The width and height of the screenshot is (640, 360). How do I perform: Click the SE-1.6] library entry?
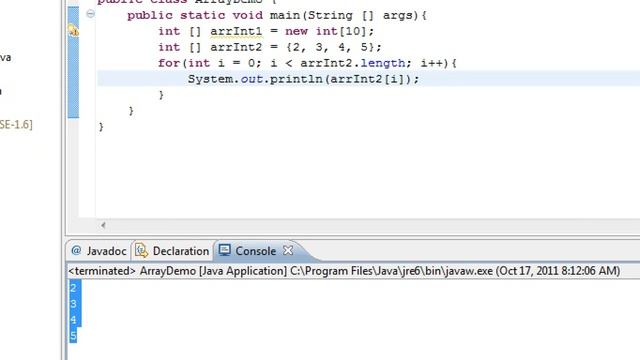(16, 124)
